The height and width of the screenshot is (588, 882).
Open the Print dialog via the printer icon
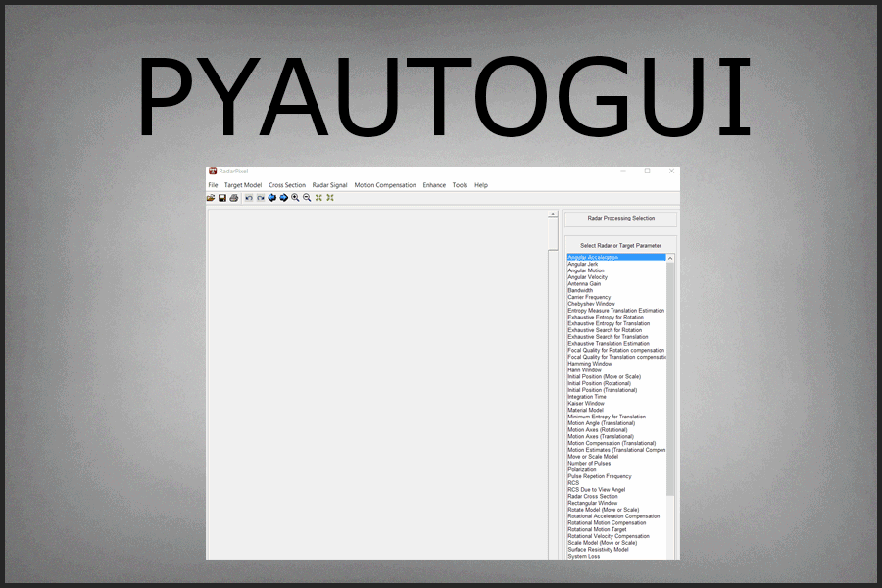click(233, 197)
